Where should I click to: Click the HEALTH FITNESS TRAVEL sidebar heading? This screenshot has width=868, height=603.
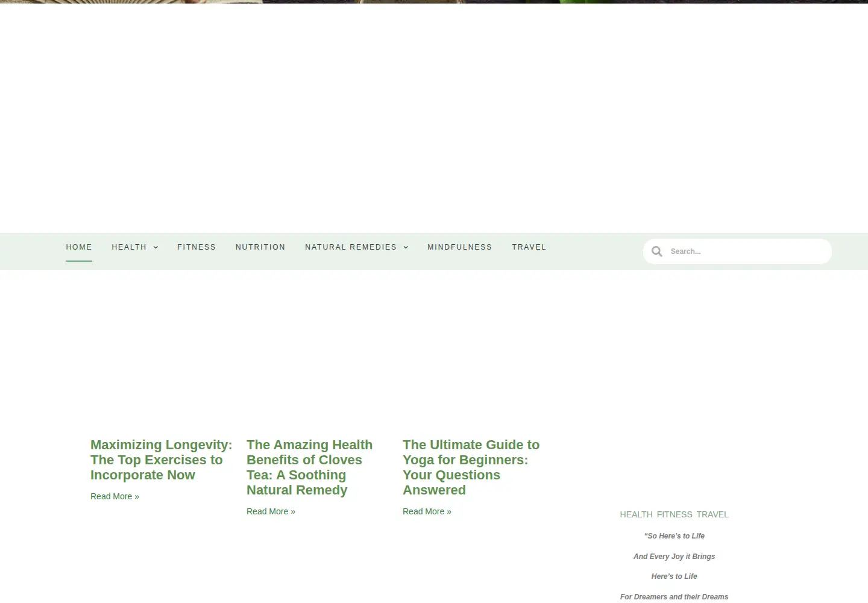[674, 514]
